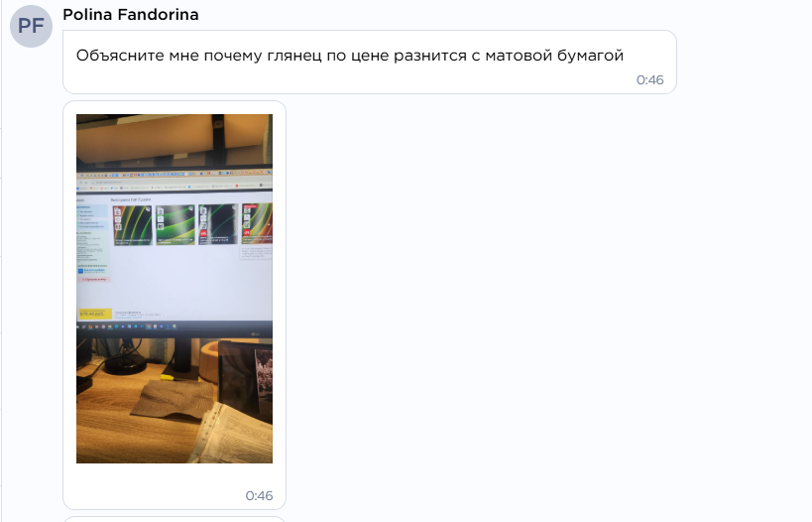Viewport: 812px width, 522px height.
Task: Click the wooden shelf above the monitor in the photo
Action: [x=174, y=138]
